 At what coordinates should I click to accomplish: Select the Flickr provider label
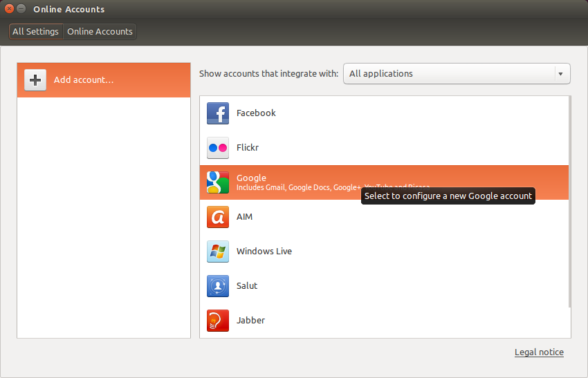248,148
